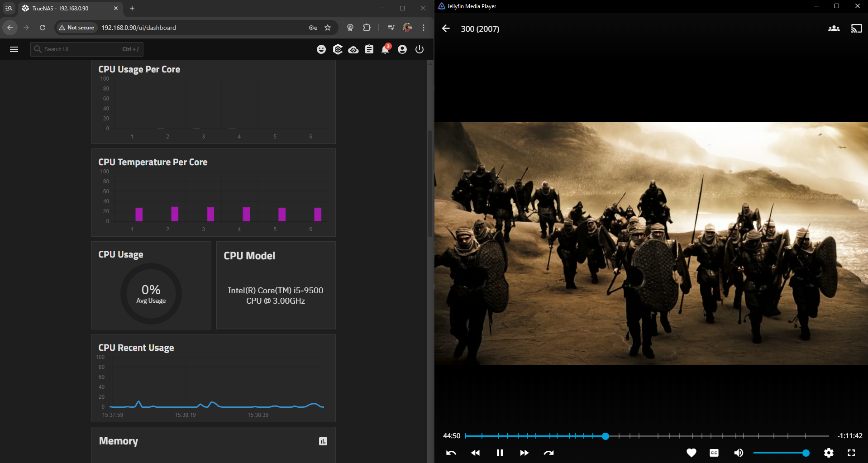
Task: Click the Jellyfin playback seek bar handle
Action: (606, 436)
